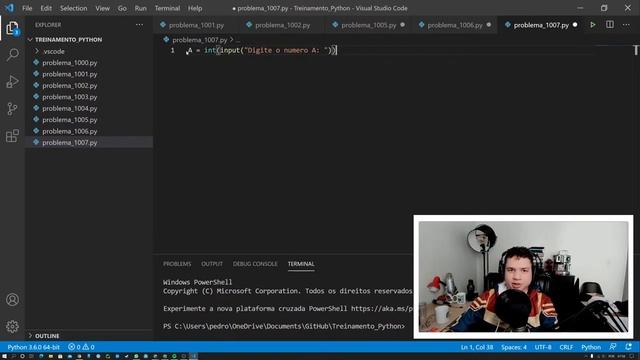This screenshot has width=640, height=360.
Task: Change file encoding UTF-8
Action: tap(543, 347)
